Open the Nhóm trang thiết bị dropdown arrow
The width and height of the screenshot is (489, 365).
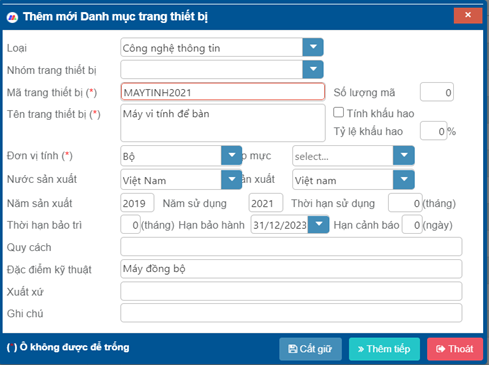coord(313,69)
